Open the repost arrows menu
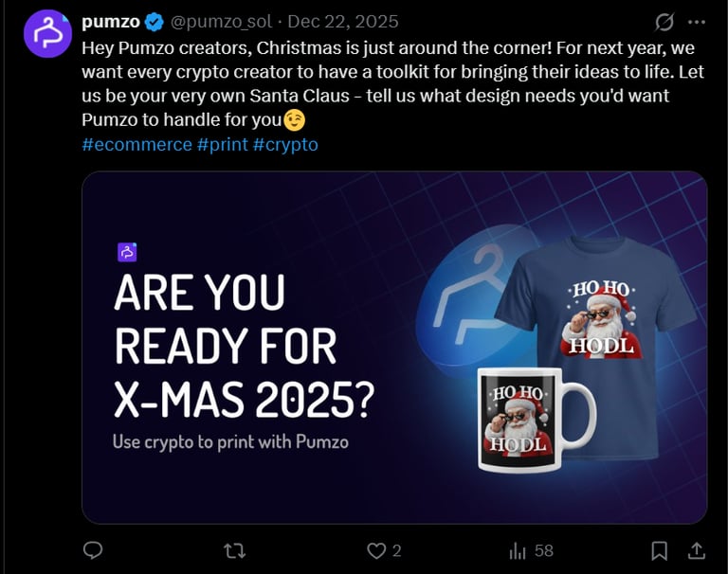 click(x=231, y=550)
